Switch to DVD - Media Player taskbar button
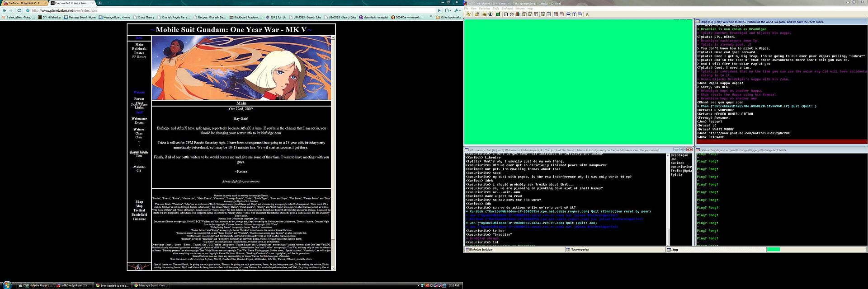 point(34,285)
